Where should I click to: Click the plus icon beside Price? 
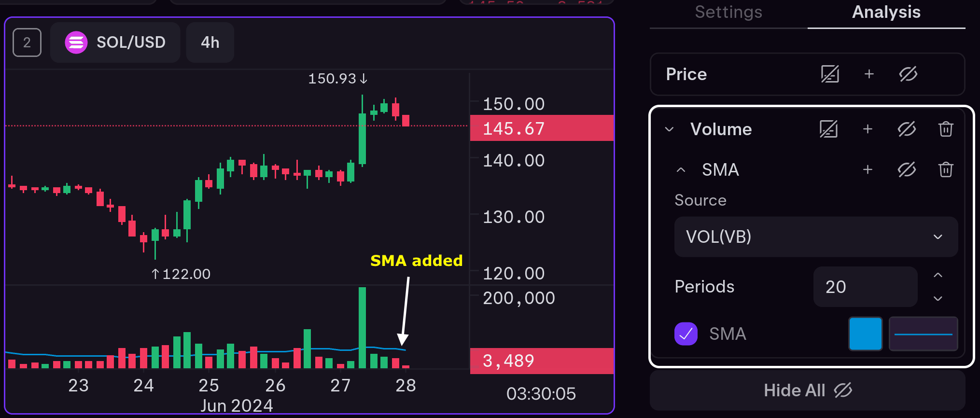pos(869,74)
